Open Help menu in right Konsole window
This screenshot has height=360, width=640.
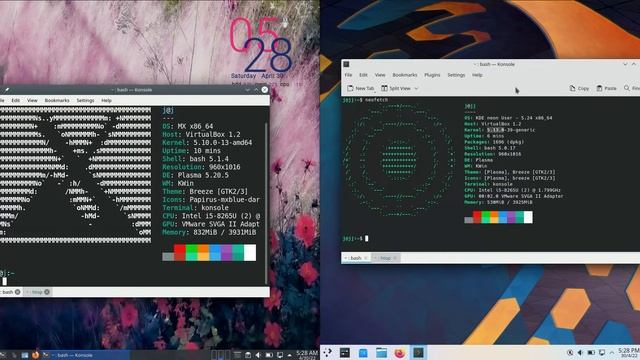pyautogui.click(x=477, y=75)
